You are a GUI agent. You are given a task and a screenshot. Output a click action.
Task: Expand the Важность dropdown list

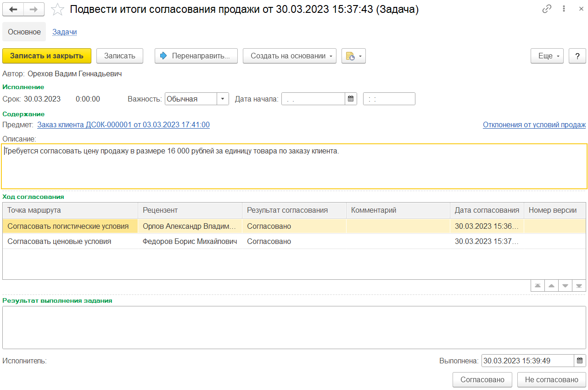[223, 99]
